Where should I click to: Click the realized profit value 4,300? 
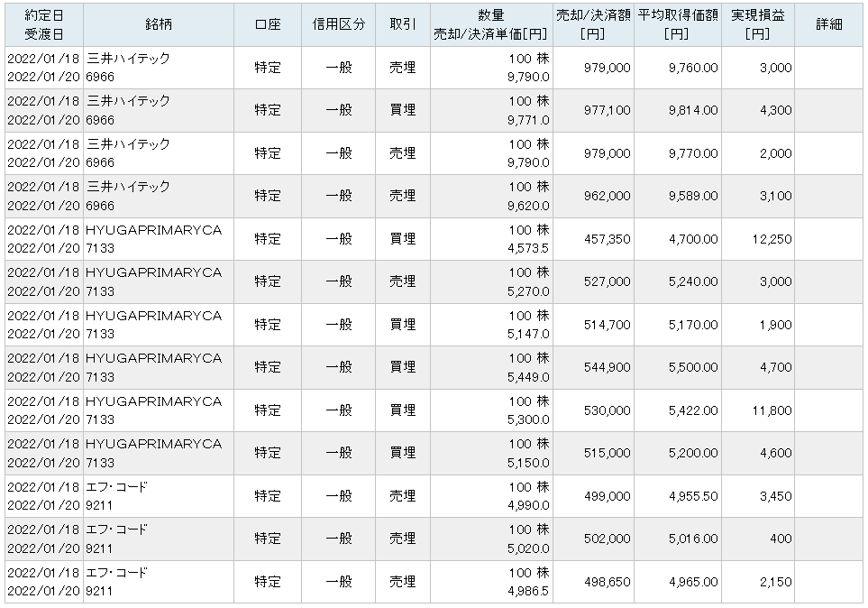(775, 110)
